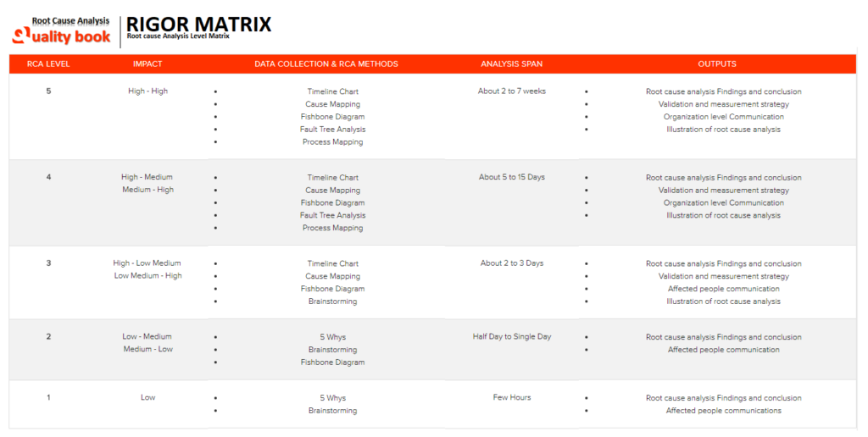Click 'Half Day to Single Day' span

click(x=511, y=337)
